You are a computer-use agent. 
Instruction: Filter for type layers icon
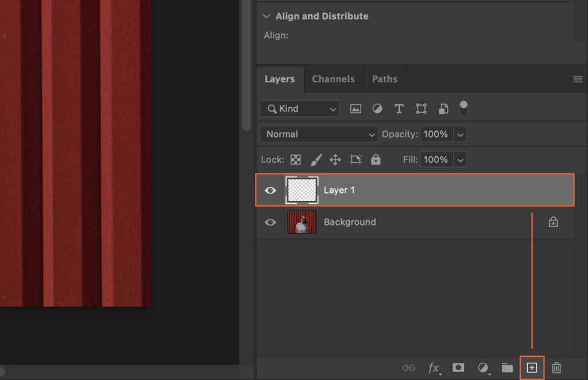click(399, 108)
